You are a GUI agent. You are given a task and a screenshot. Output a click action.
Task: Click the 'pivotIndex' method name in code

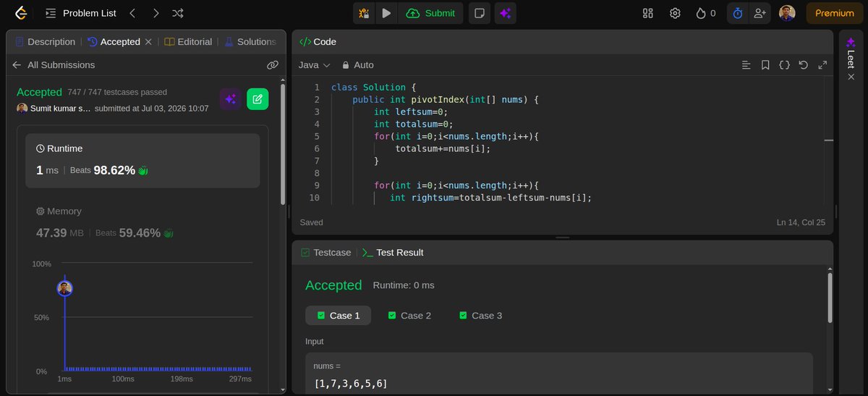(438, 99)
